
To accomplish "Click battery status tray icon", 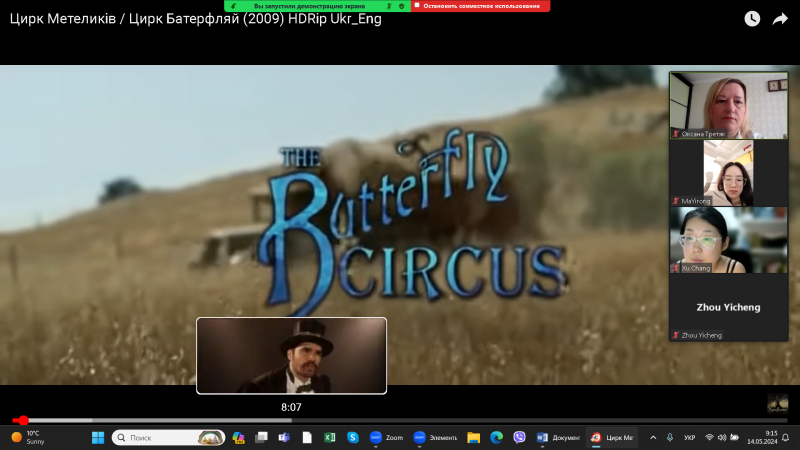I will tap(735, 438).
